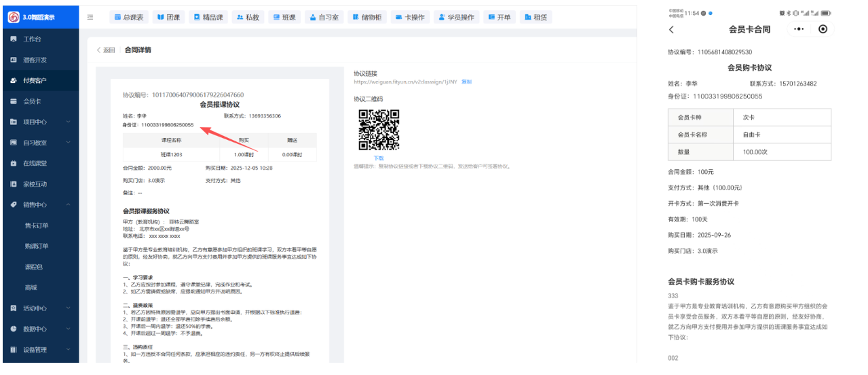Click 返回 to leave 合同详情

coord(106,50)
